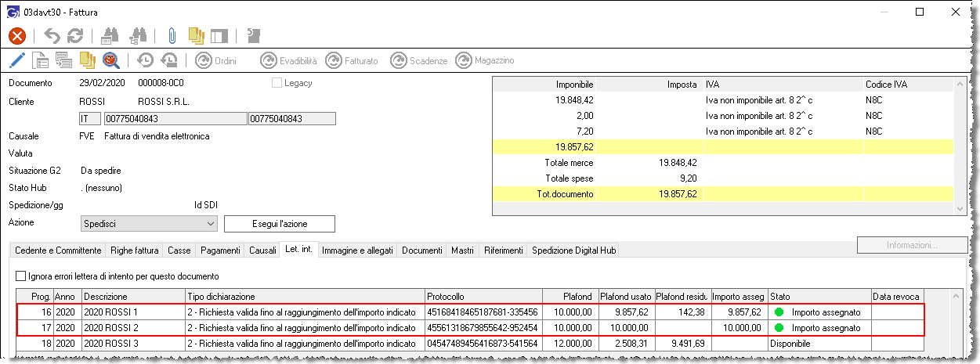
Task: Click the Esegui l'azione button
Action: point(280,224)
